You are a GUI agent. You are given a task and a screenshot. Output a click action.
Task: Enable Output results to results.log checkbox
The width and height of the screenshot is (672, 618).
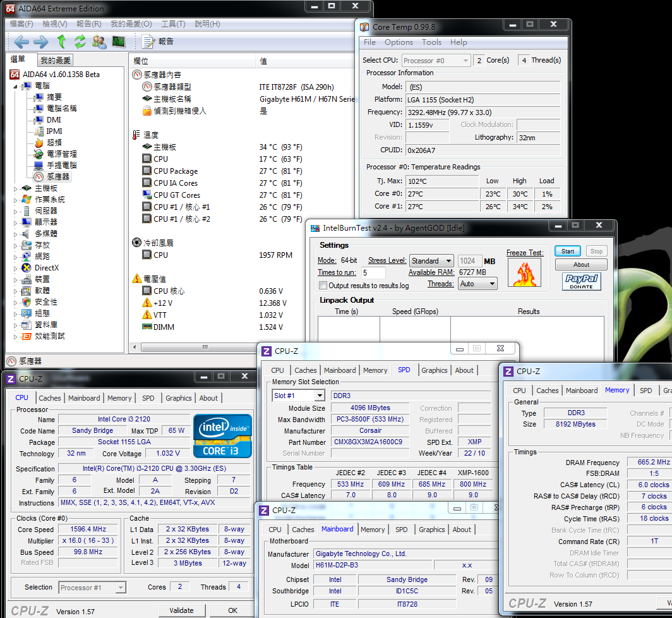[323, 286]
